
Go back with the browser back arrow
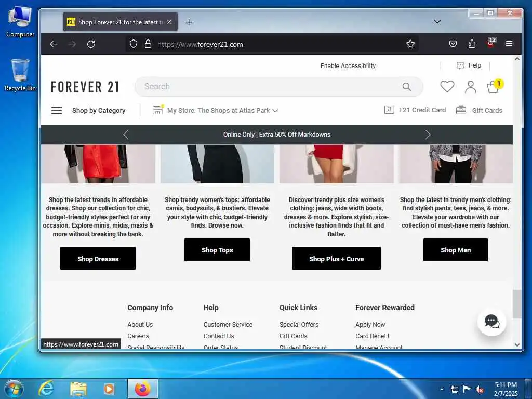(x=54, y=44)
